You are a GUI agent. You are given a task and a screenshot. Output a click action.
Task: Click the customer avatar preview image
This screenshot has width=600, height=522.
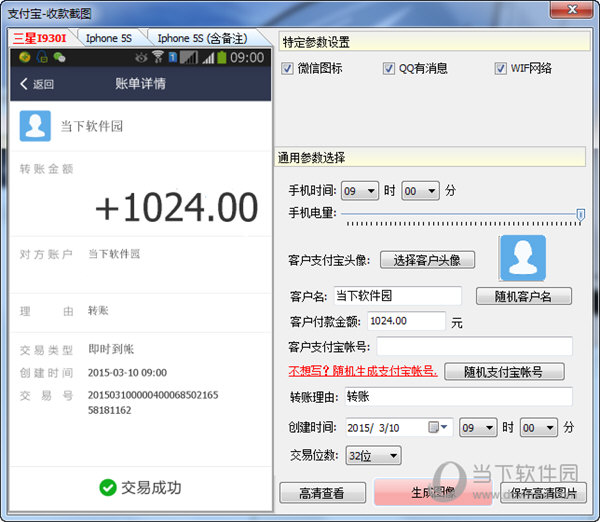pyautogui.click(x=523, y=258)
